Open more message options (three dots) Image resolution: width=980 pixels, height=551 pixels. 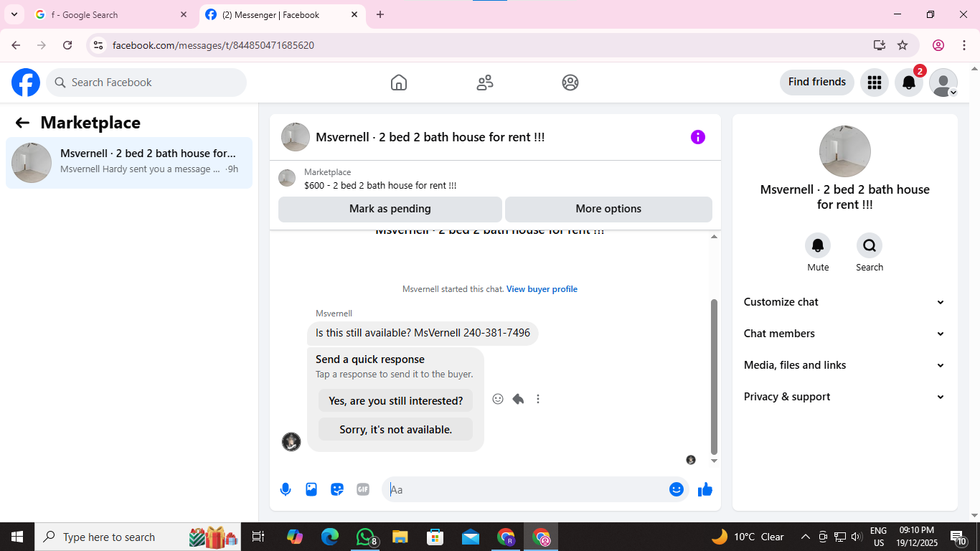coord(538,399)
